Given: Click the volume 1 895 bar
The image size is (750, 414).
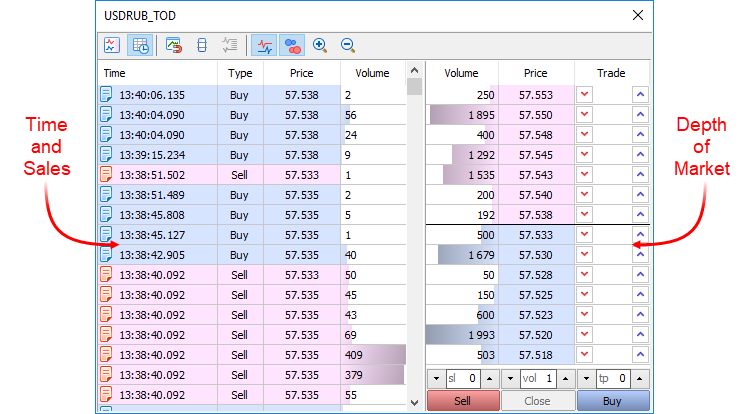Looking at the screenshot, I should point(462,115).
